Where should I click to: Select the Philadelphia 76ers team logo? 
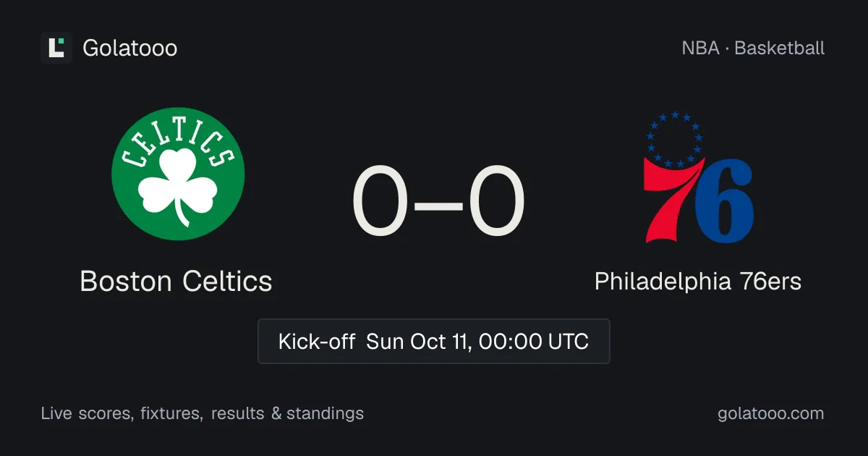point(699,177)
